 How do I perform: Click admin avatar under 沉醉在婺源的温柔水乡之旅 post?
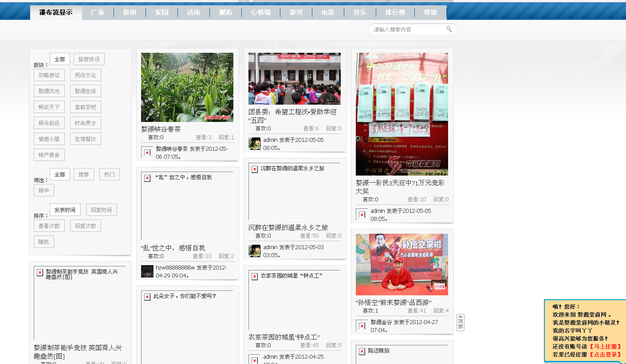[x=255, y=251]
